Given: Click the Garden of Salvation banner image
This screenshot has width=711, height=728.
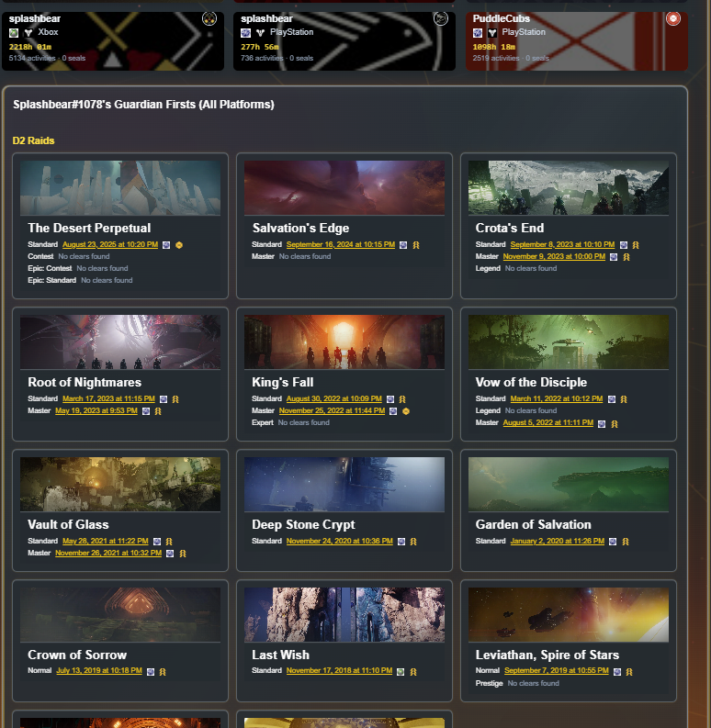Looking at the screenshot, I should tap(569, 484).
